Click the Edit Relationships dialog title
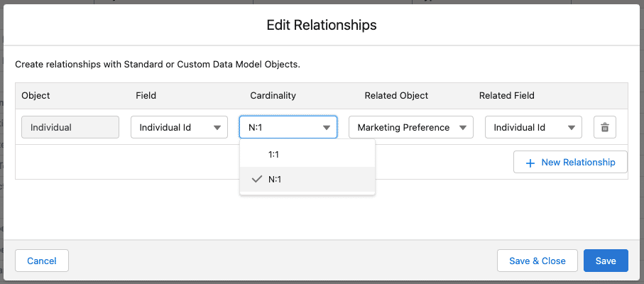Image resolution: width=644 pixels, height=284 pixels. click(322, 25)
